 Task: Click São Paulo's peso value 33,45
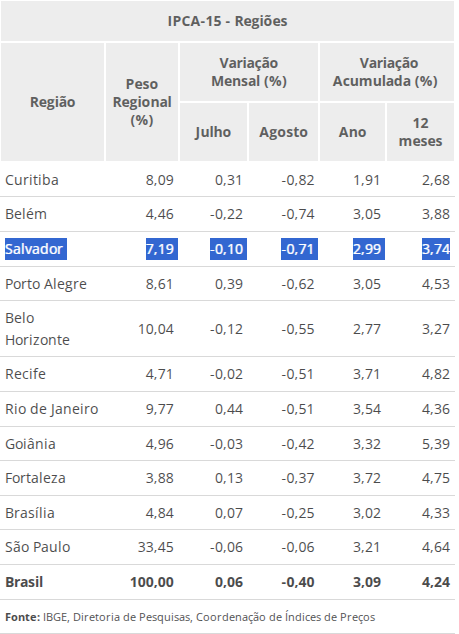pyautogui.click(x=156, y=547)
